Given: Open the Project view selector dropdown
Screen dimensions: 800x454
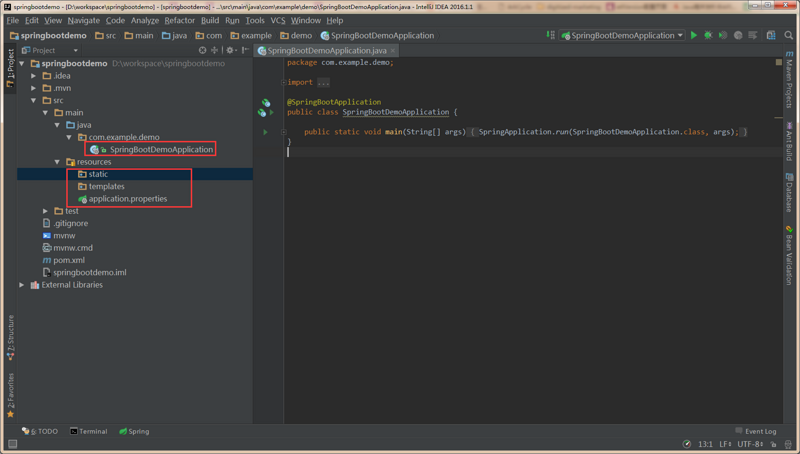Looking at the screenshot, I should click(50, 50).
